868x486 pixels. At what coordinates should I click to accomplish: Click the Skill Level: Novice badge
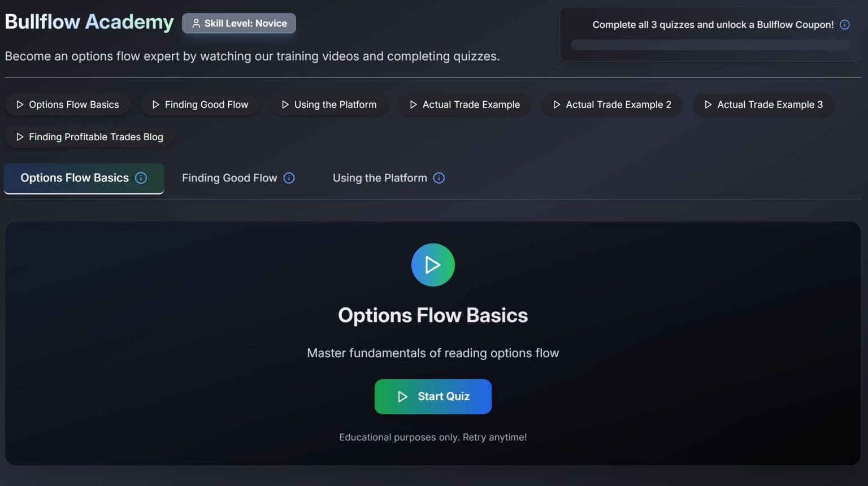(x=239, y=23)
